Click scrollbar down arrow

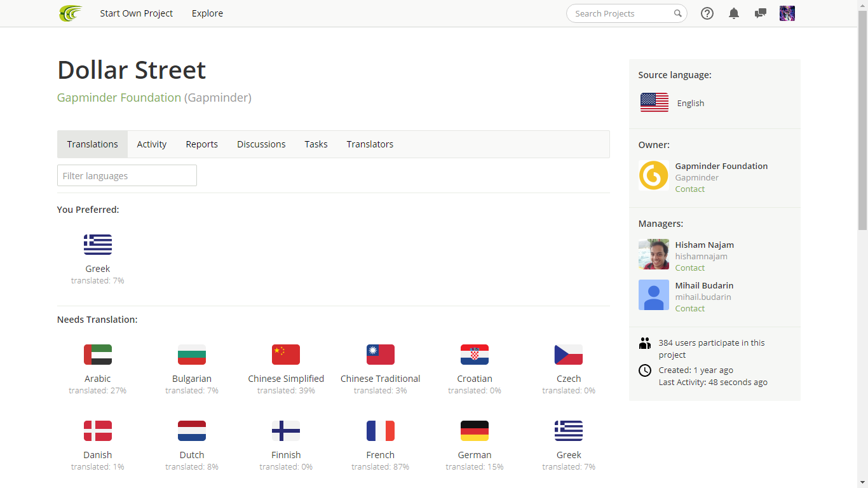[x=863, y=482]
